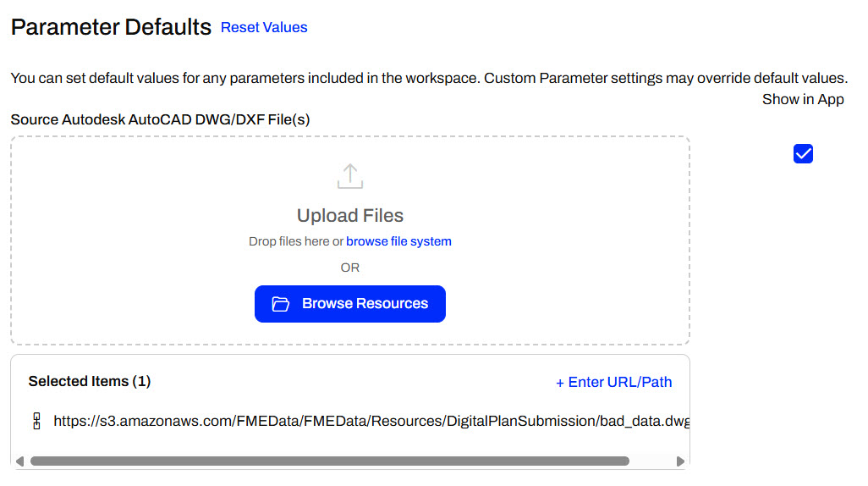
Task: Click the folder icon in Browse Resources
Action: (x=281, y=304)
